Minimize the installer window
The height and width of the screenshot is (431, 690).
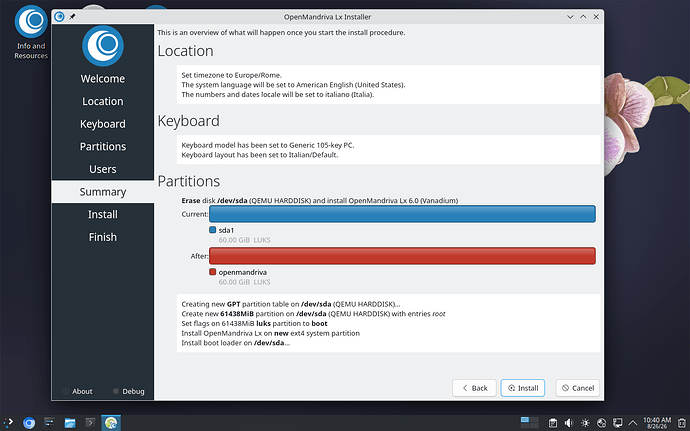point(570,17)
